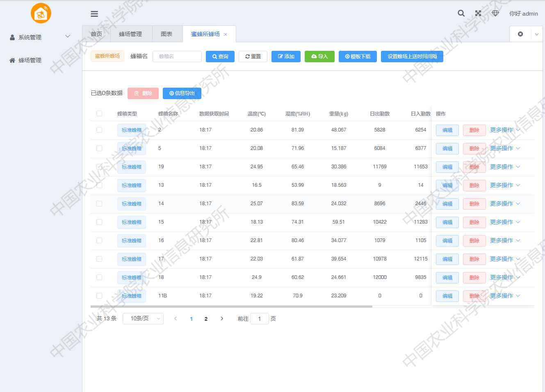Click the orange beehive logo

coord(41,14)
